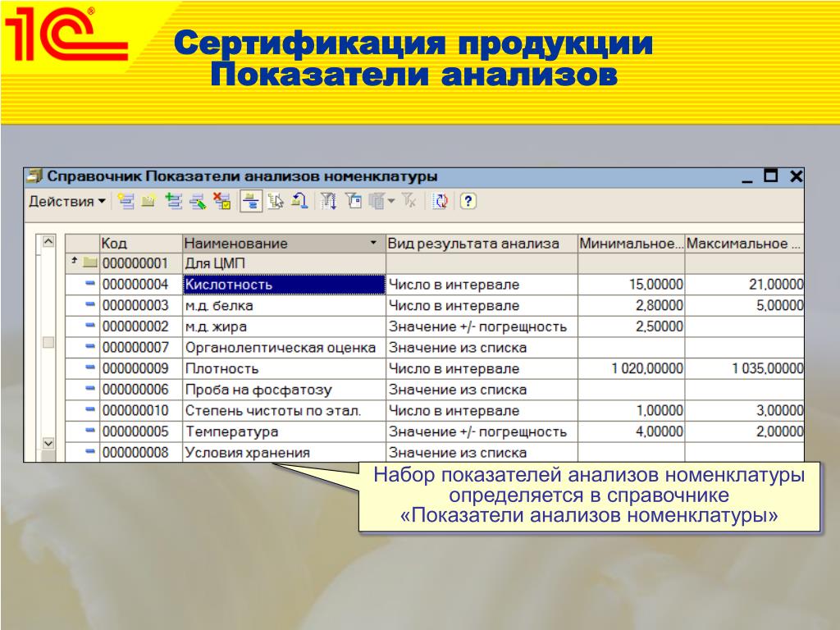
Task: Click the row marker icon for Степень чистоты
Action: (90, 409)
